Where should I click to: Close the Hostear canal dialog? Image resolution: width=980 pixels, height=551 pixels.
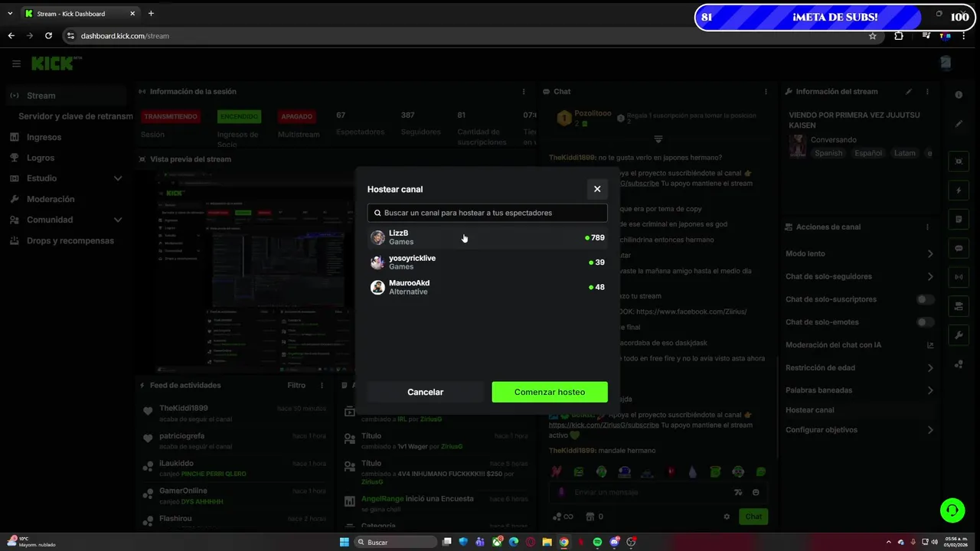point(597,189)
